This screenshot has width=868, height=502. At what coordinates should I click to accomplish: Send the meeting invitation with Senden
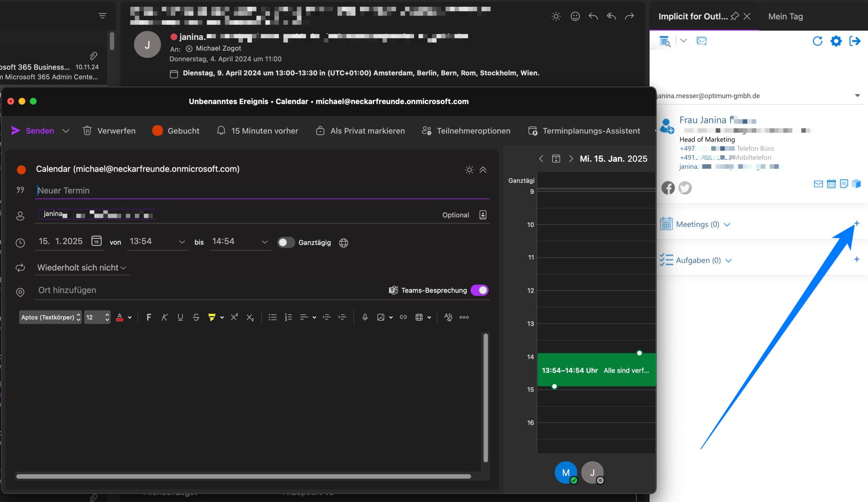tap(32, 131)
